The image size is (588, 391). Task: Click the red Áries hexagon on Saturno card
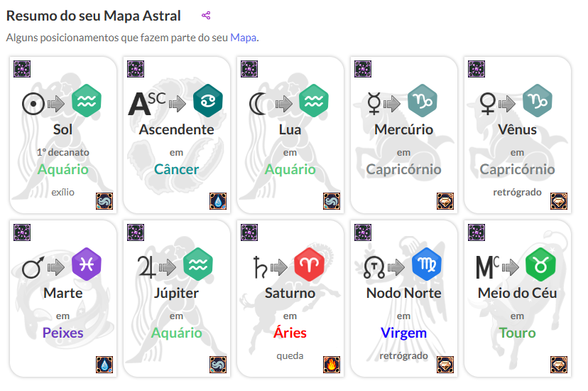coord(309,264)
